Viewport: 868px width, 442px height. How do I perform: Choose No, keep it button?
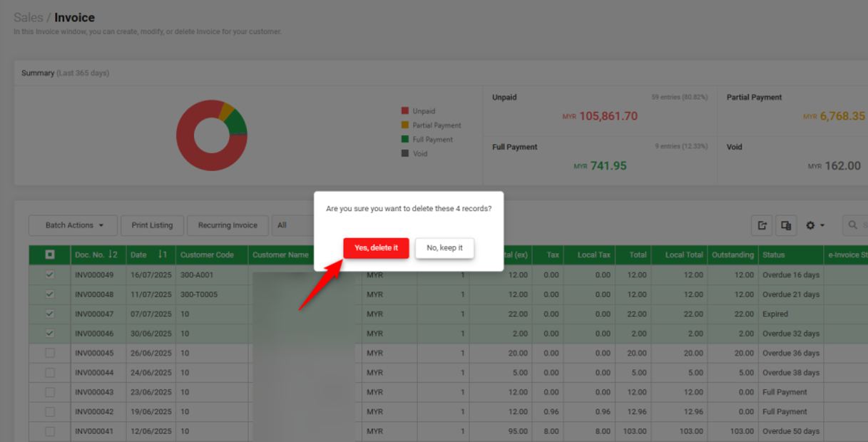pos(444,248)
